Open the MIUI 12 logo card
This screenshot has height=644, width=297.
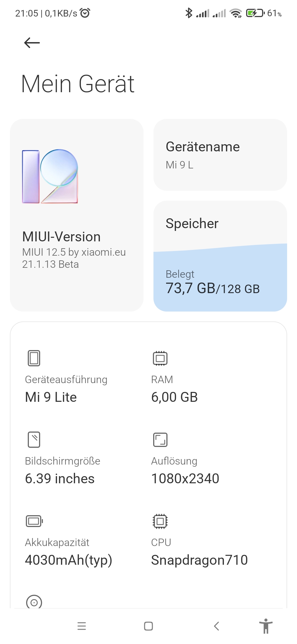click(x=77, y=215)
